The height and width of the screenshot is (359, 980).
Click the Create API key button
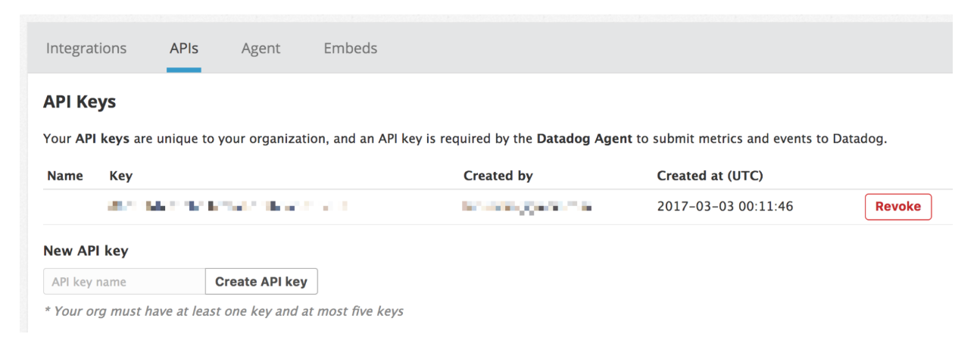click(x=261, y=282)
